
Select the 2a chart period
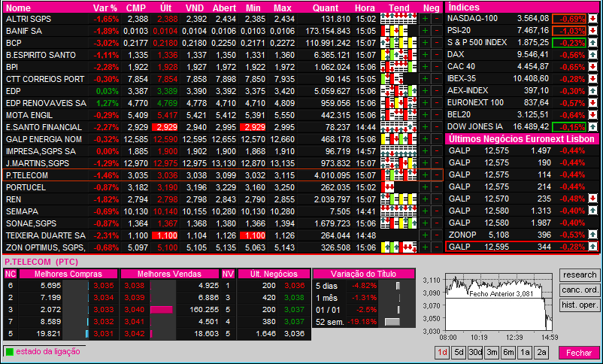click(541, 353)
